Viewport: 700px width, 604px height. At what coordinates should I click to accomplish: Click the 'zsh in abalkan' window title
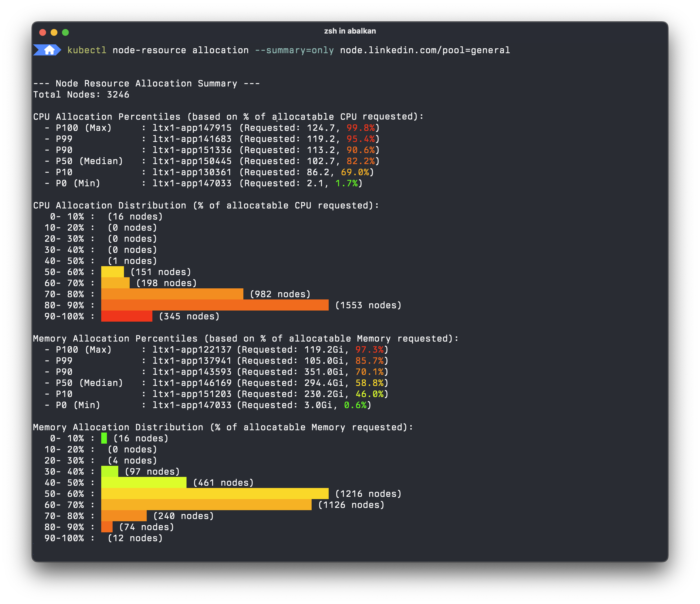pyautogui.click(x=350, y=31)
